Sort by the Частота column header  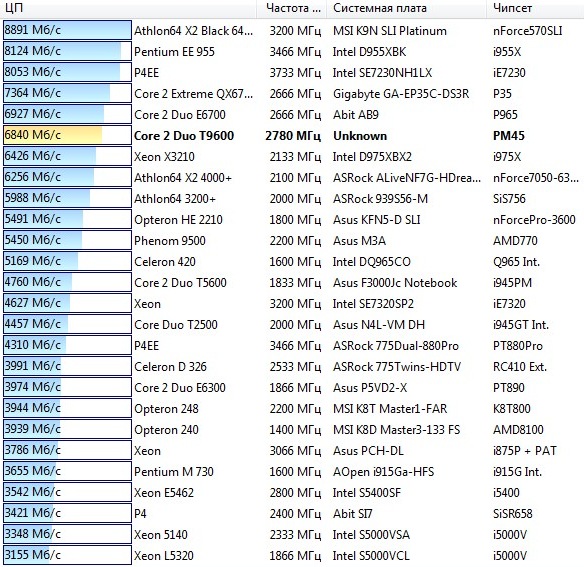point(292,9)
